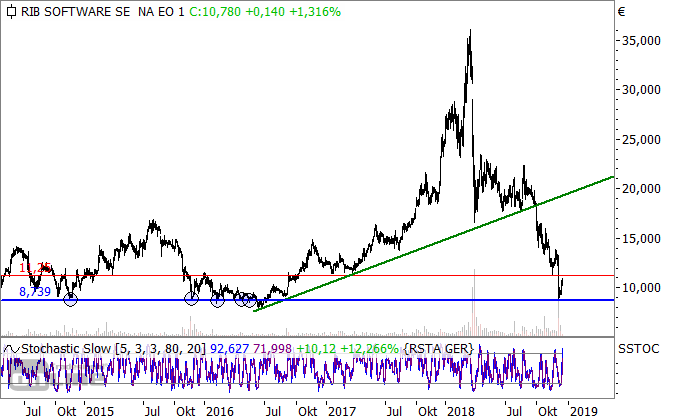Click the 2016 year label on time axis
This screenshot has width=680, height=420.
coord(220,411)
